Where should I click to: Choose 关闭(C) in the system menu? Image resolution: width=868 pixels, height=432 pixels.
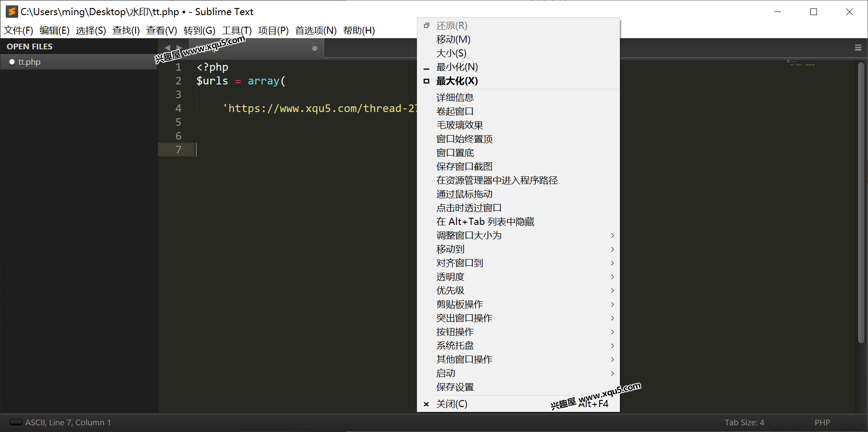click(518, 404)
